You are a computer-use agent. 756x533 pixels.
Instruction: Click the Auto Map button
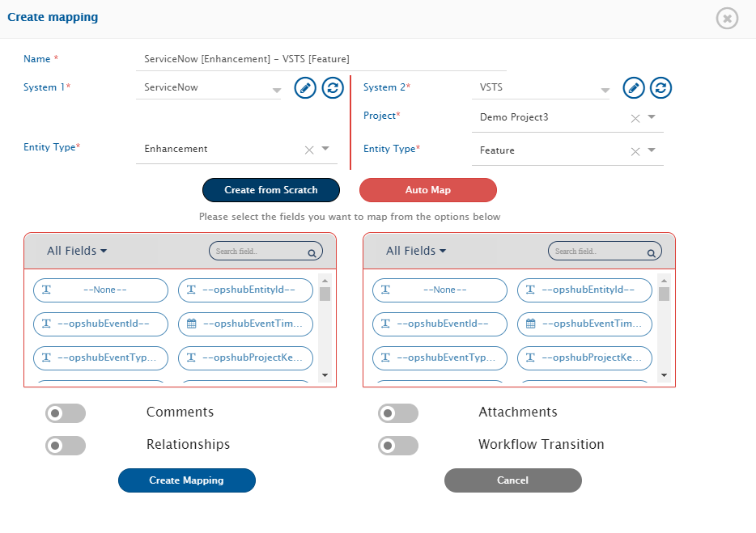(427, 190)
